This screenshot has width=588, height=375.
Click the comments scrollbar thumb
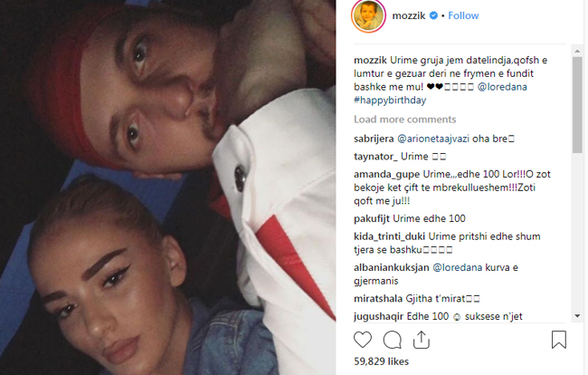tap(577, 105)
